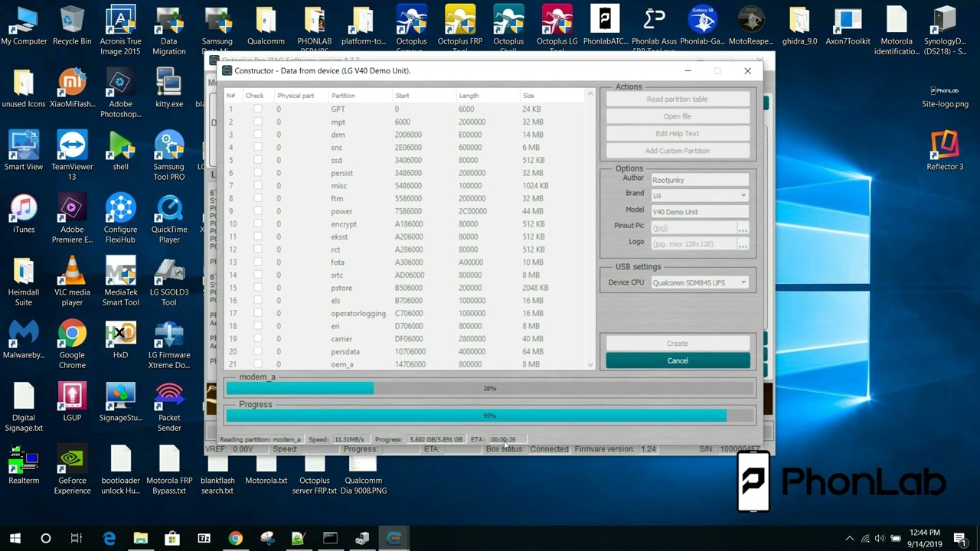Click the Read partition table button
The image size is (980, 551).
pyautogui.click(x=678, y=99)
